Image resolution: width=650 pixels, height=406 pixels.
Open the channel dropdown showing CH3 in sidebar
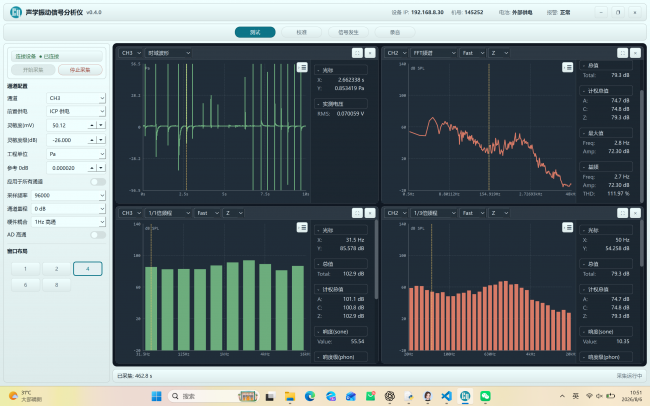click(76, 98)
